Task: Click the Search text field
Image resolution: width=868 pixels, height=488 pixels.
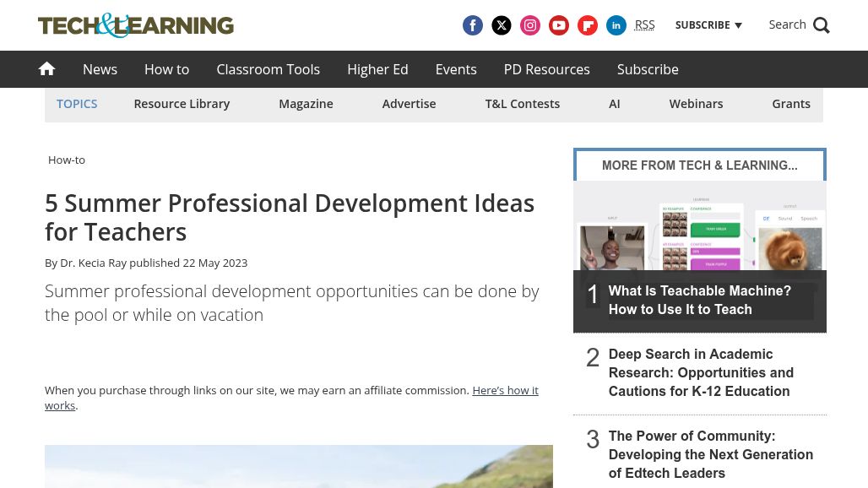Action: (x=787, y=24)
